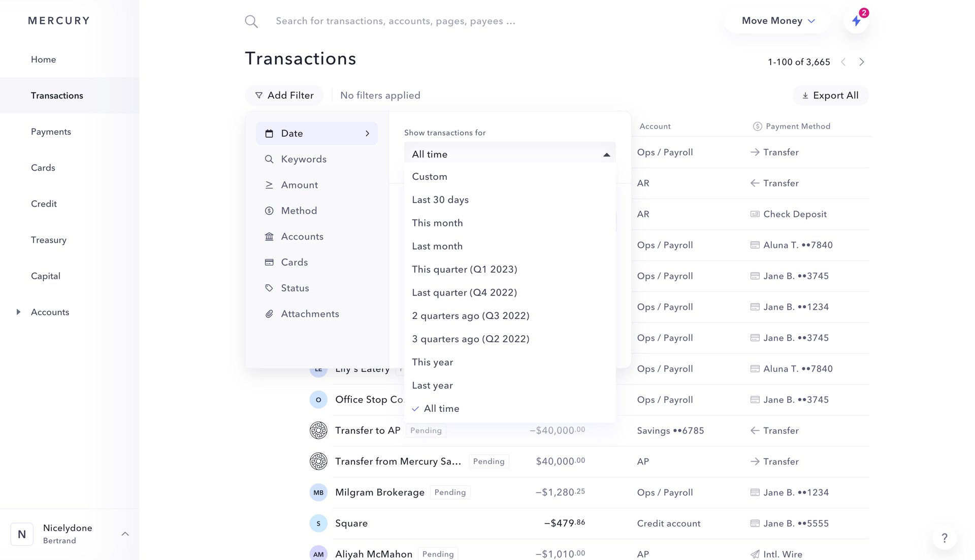This screenshot has height=560, width=975.
Task: Click the Nicelydone account avatar
Action: (x=21, y=534)
